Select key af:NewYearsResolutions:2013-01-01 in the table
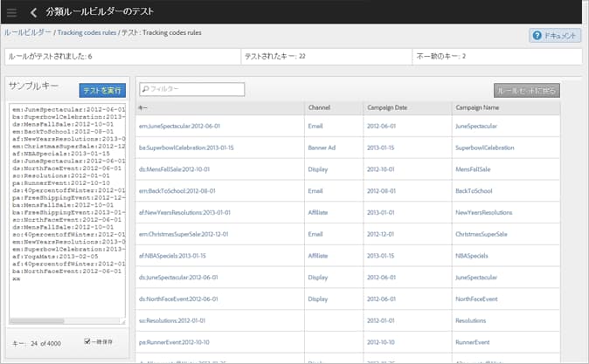589x364 pixels. point(184,212)
